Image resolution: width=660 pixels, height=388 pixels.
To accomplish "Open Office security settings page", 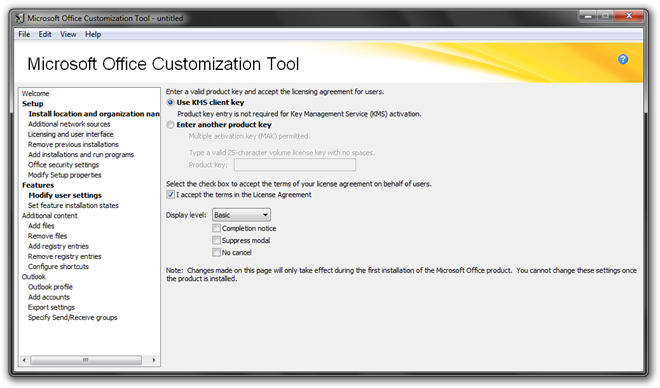I will (64, 165).
